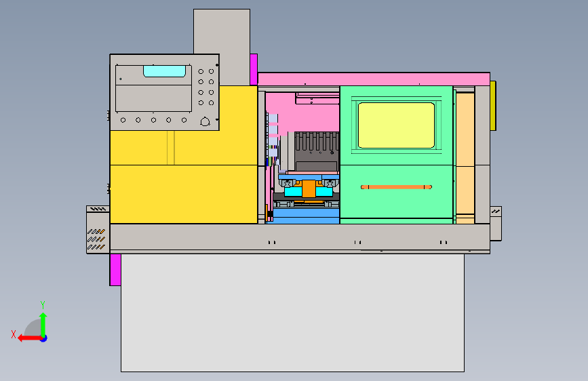The height and width of the screenshot is (381, 588).
Task: Select the large rotary knob on control panel
Action: pyautogui.click(x=205, y=121)
